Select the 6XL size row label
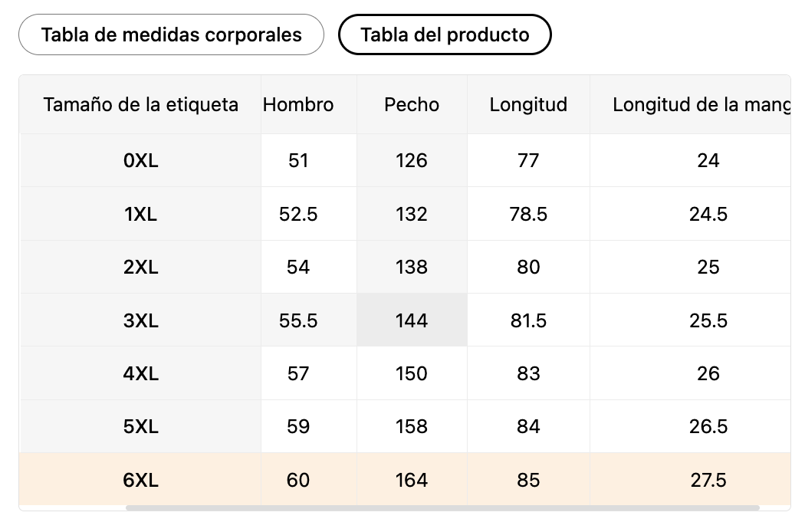 [140, 480]
